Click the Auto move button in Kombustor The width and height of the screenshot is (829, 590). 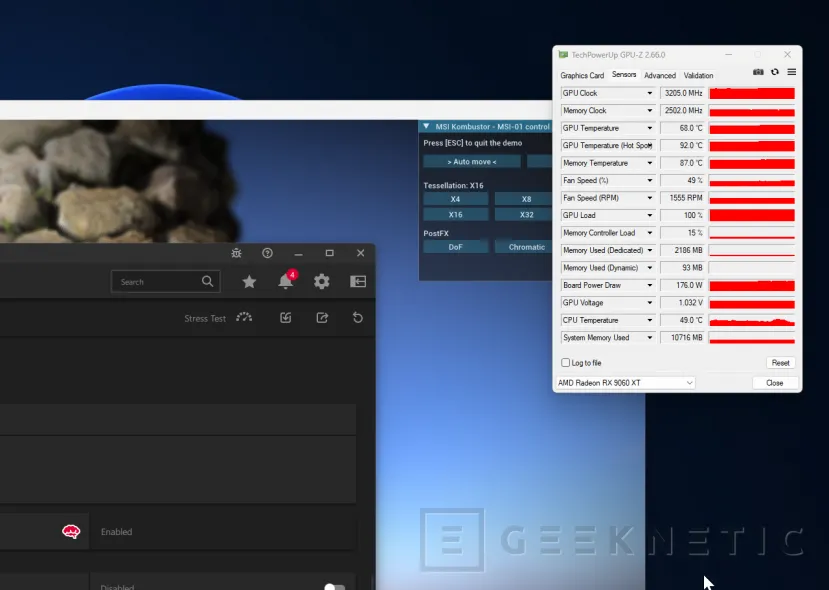472,162
